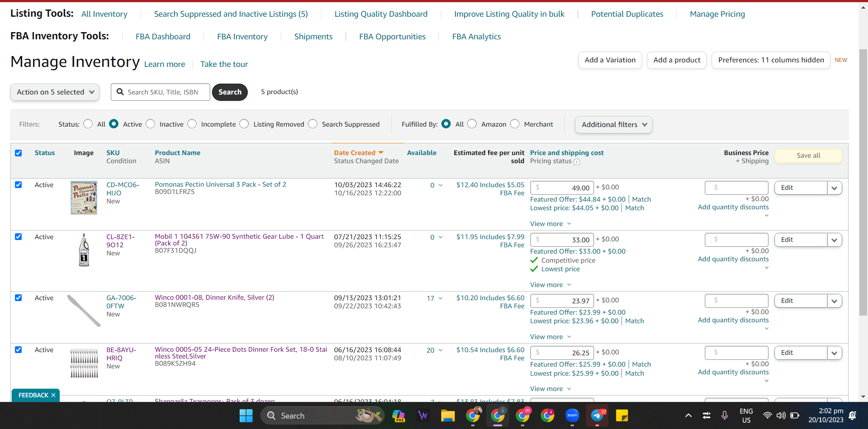Expand 'View more' under Mobil 1 pricing
This screenshot has width=868, height=429.
[551, 285]
